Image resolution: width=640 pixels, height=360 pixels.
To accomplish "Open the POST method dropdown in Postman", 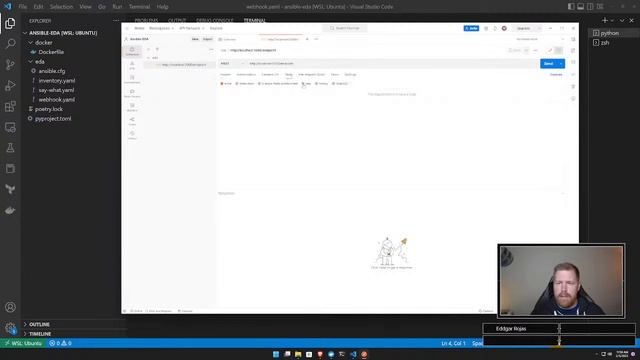I will pyautogui.click(x=232, y=64).
